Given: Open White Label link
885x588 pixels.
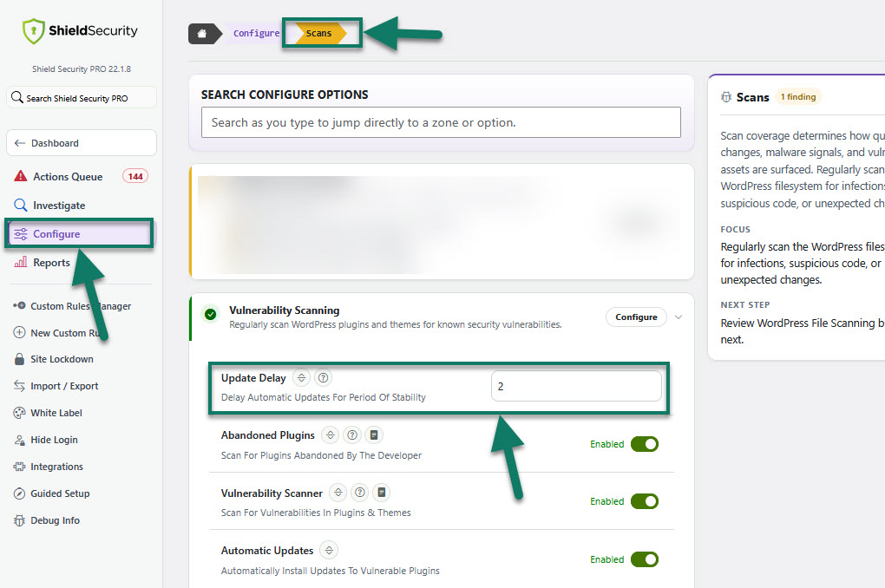Looking at the screenshot, I should coord(56,413).
